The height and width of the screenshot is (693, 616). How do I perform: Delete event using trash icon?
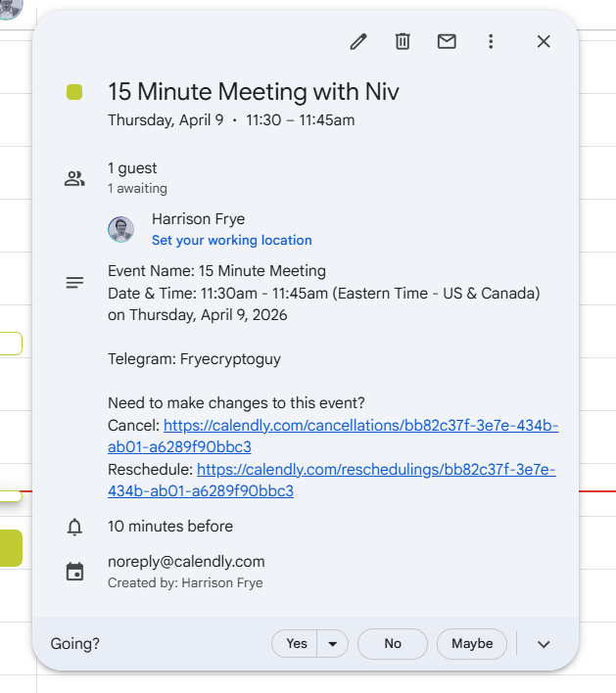coord(403,41)
